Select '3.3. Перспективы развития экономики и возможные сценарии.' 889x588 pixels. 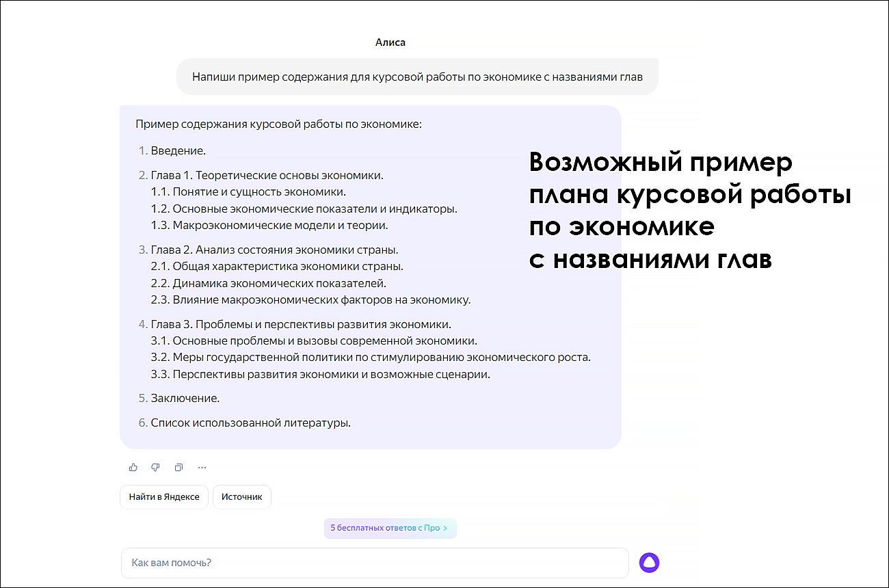(x=321, y=375)
